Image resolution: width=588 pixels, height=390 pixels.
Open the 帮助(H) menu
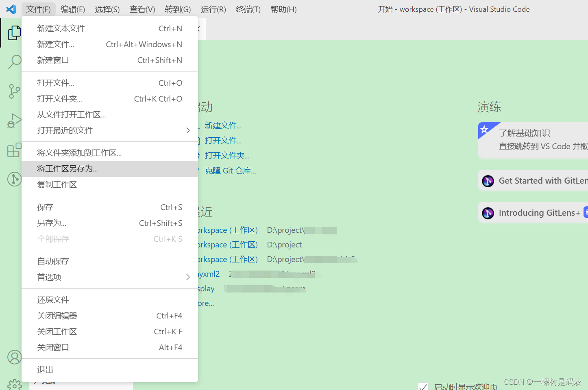(x=283, y=9)
